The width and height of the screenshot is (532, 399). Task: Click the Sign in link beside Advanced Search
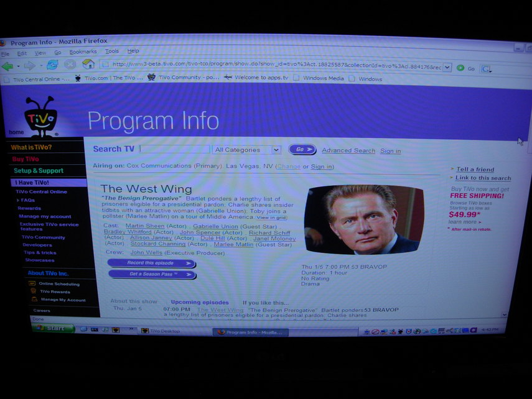(391, 151)
